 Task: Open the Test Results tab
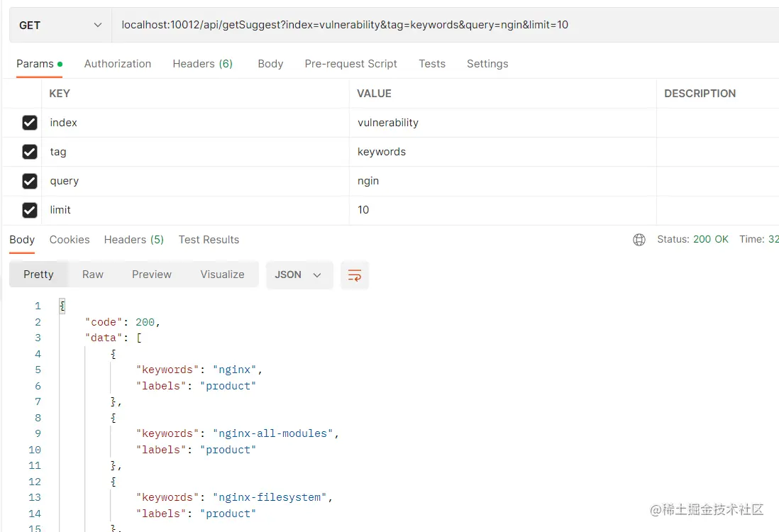pos(209,240)
